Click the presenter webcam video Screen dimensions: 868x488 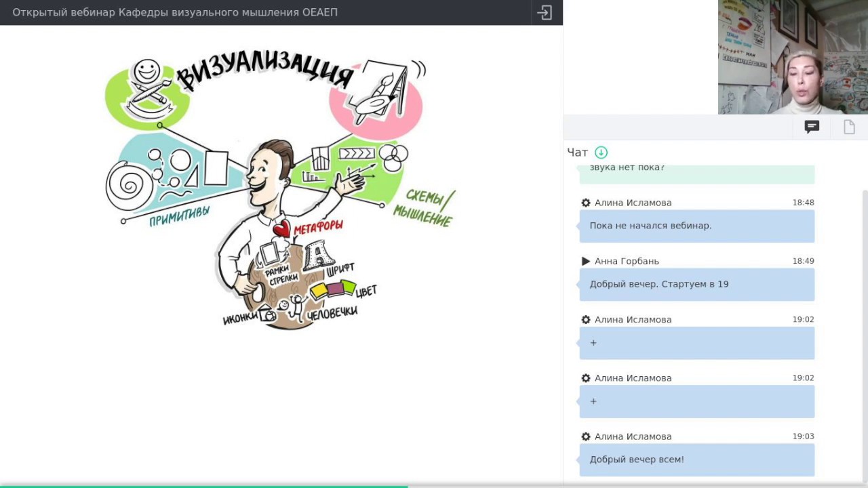[x=792, y=57]
